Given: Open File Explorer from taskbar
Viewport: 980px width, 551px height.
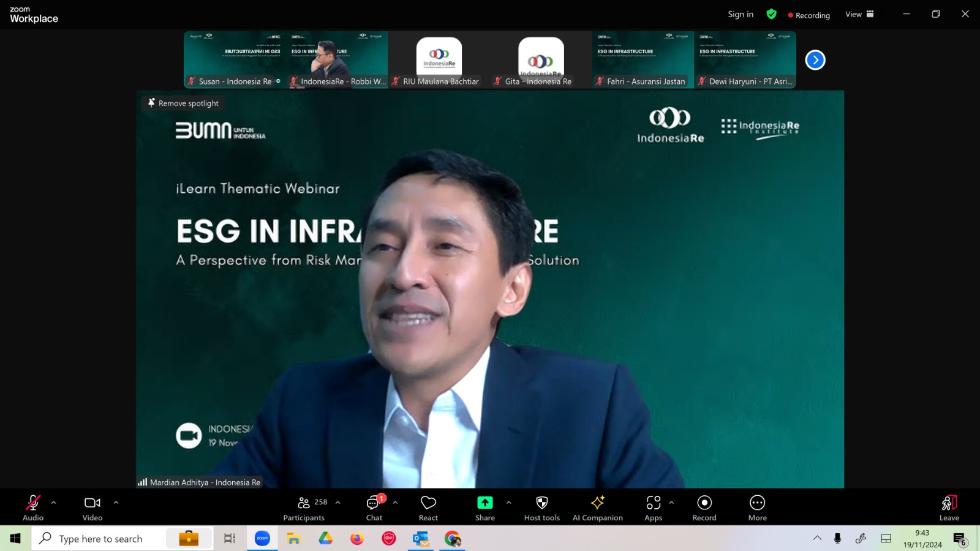Looking at the screenshot, I should [294, 538].
